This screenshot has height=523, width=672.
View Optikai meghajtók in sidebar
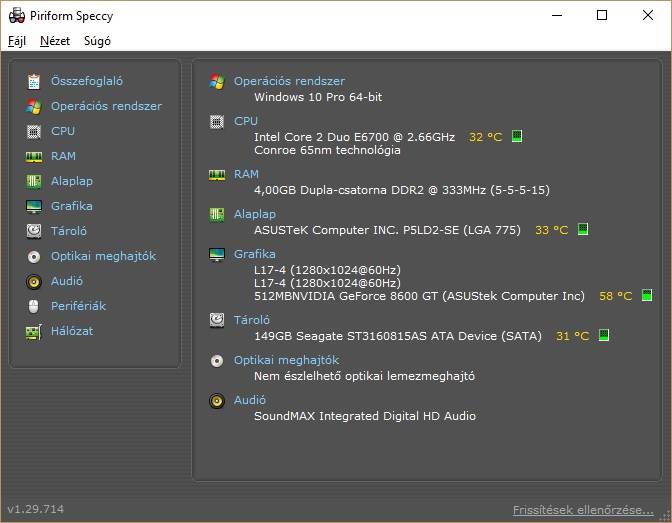(104, 256)
